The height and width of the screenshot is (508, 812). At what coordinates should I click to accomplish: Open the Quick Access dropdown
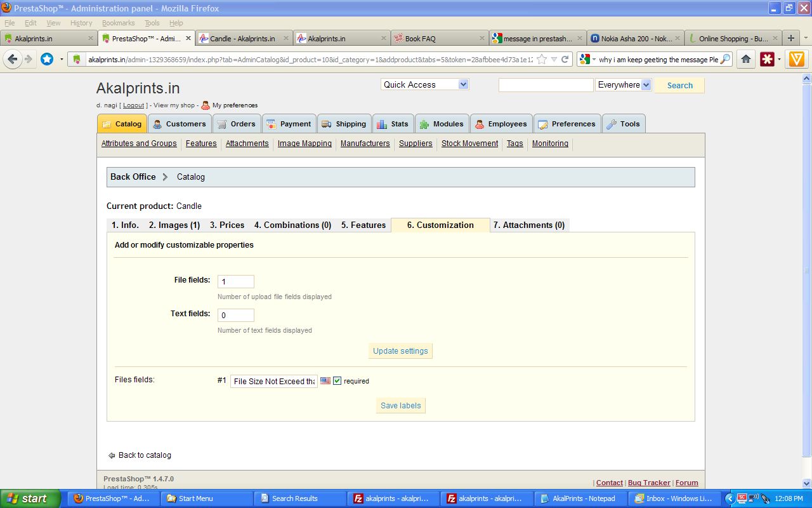click(425, 84)
